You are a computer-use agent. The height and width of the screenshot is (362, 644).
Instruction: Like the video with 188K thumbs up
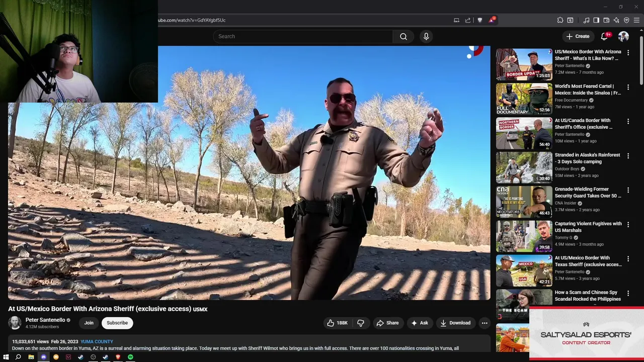click(338, 323)
